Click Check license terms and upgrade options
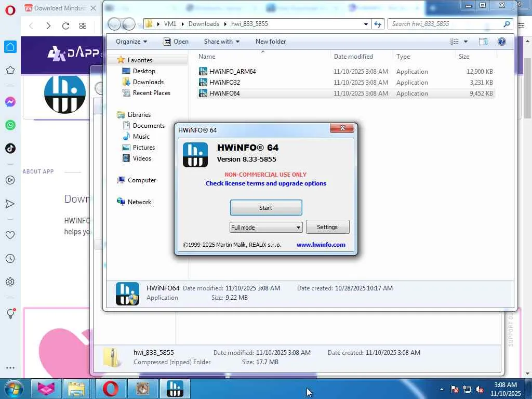The height and width of the screenshot is (399, 532). coord(265,183)
